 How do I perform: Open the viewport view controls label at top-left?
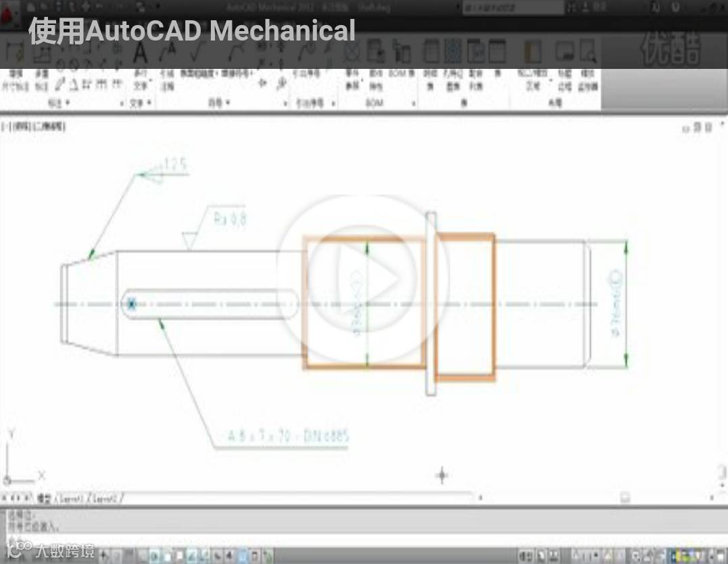pos(34,126)
